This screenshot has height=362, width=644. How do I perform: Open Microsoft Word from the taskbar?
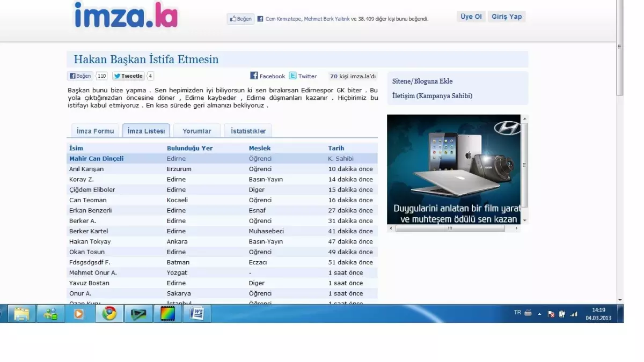[x=197, y=313]
